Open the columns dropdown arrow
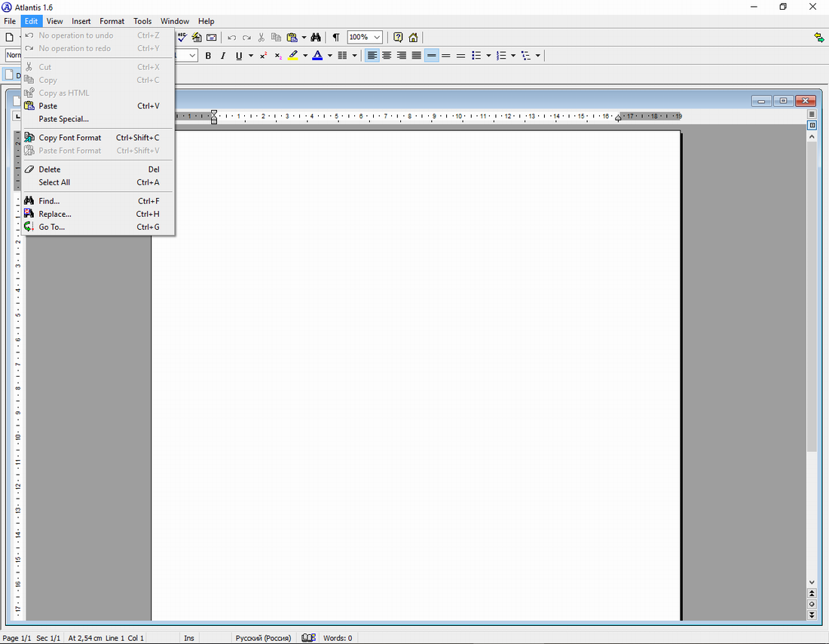The width and height of the screenshot is (829, 644). pyautogui.click(x=354, y=56)
